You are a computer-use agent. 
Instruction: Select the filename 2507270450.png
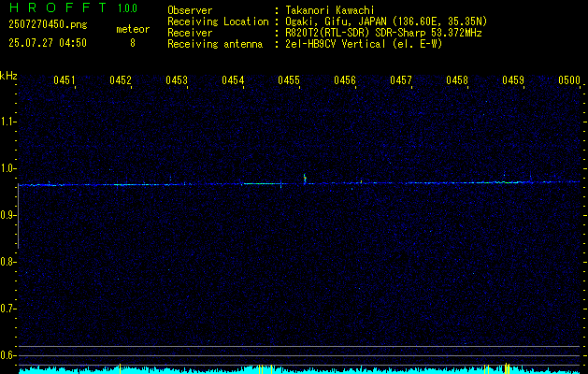pyautogui.click(x=48, y=25)
